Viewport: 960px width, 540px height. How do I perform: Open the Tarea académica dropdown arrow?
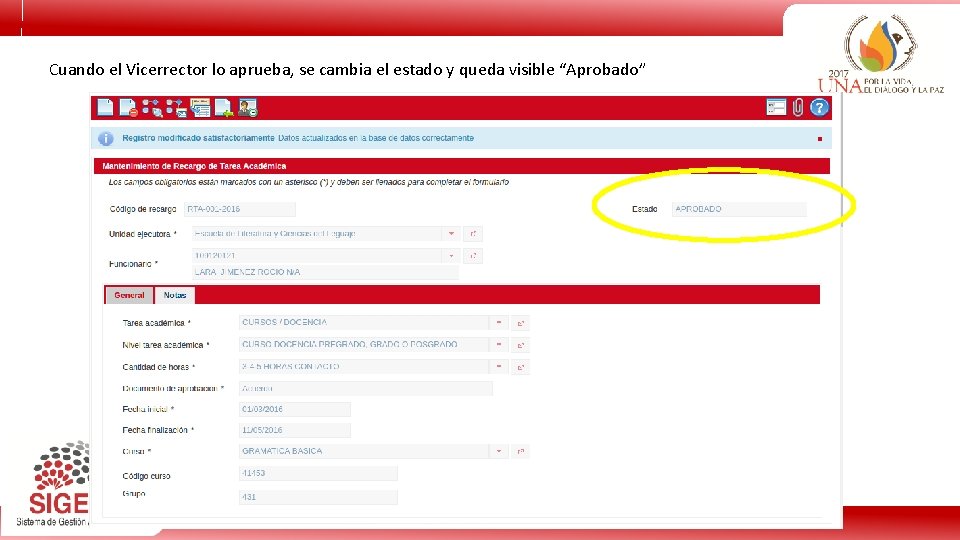point(499,323)
